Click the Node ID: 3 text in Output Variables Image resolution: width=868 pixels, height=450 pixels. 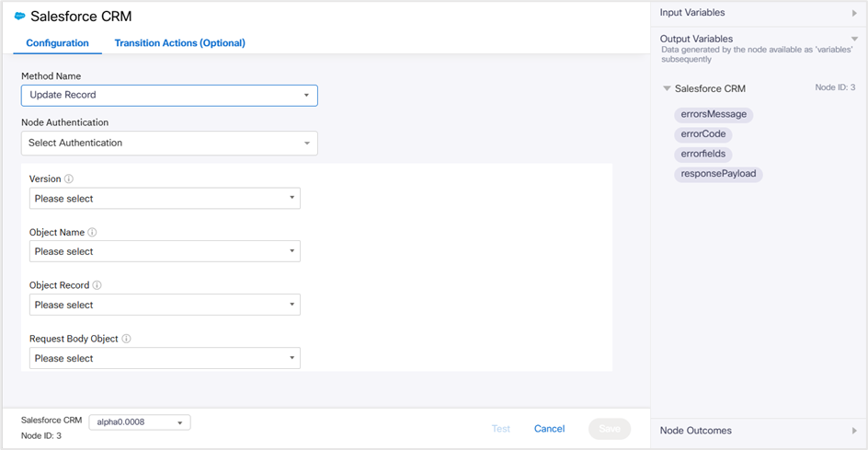[835, 87]
